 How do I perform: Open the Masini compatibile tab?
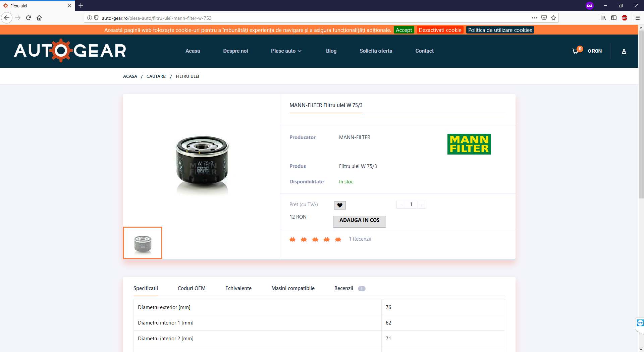293,288
